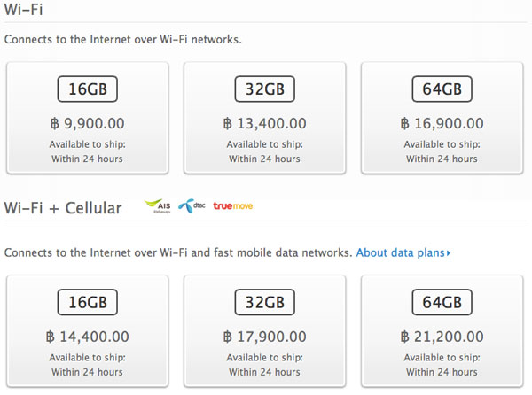This screenshot has width=532, height=395.
Task: Click the AIS carrier logo
Action: pos(158,207)
